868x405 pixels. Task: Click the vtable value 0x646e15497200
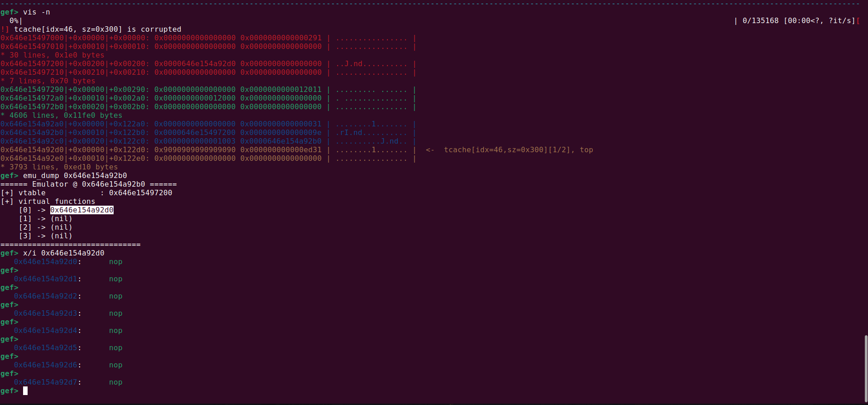point(141,193)
